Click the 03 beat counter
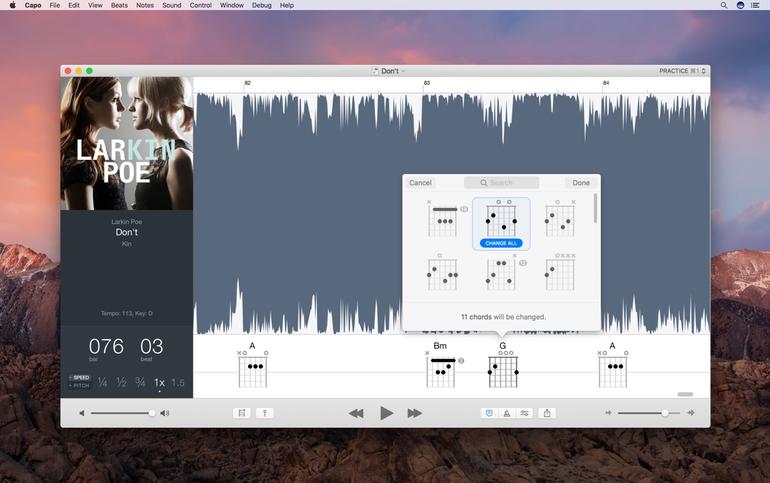770x483 pixels. click(x=151, y=347)
